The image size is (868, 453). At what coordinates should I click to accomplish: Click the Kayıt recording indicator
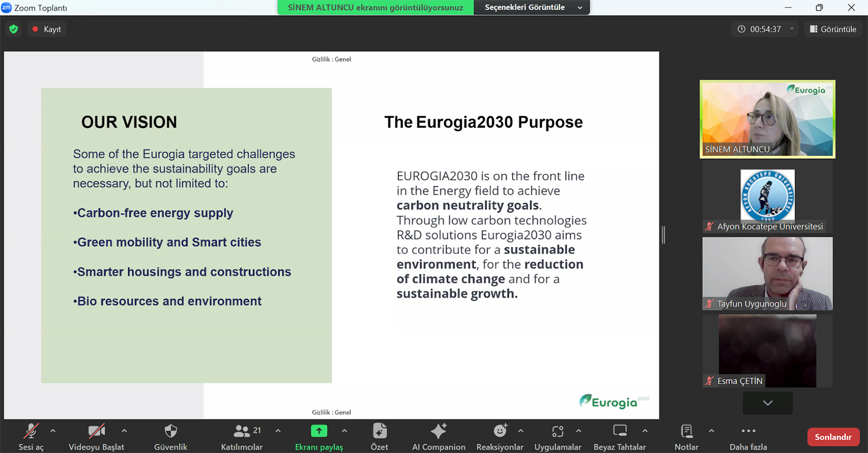pos(47,29)
